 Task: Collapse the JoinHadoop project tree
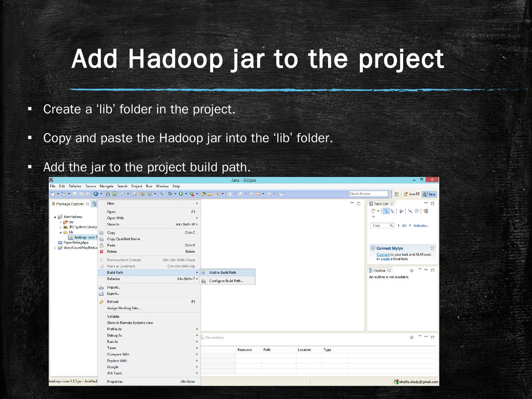coord(55,217)
